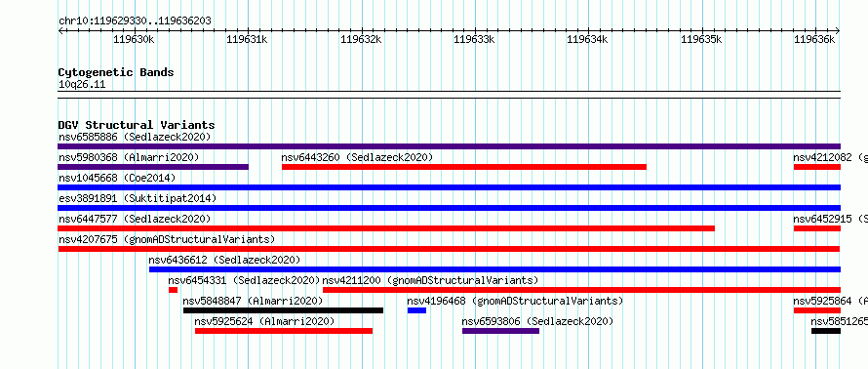Select the nsv6447577 (Sedlazeck2020) red bar
The height and width of the screenshot is (369, 868).
pyautogui.click(x=386, y=228)
